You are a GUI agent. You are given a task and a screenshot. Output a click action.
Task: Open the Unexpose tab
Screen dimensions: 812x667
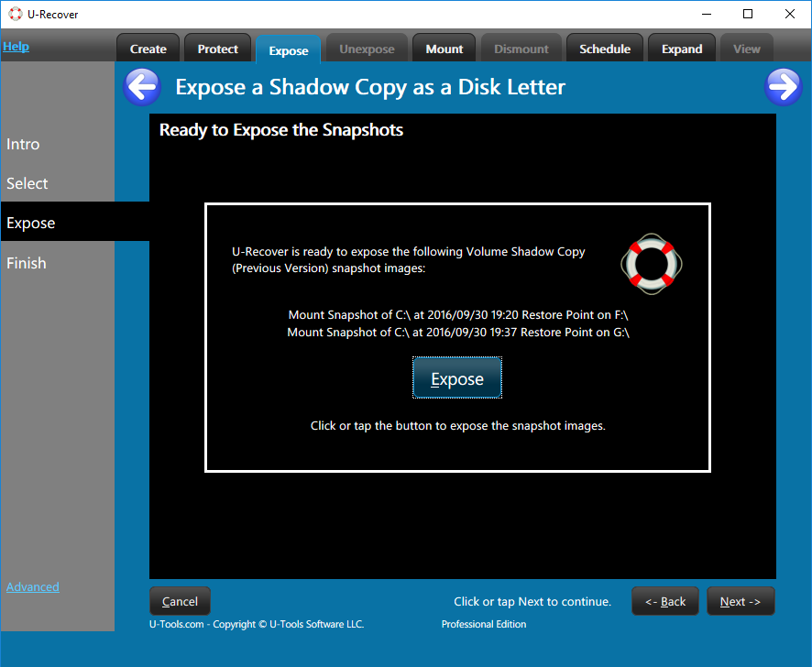[x=367, y=49]
